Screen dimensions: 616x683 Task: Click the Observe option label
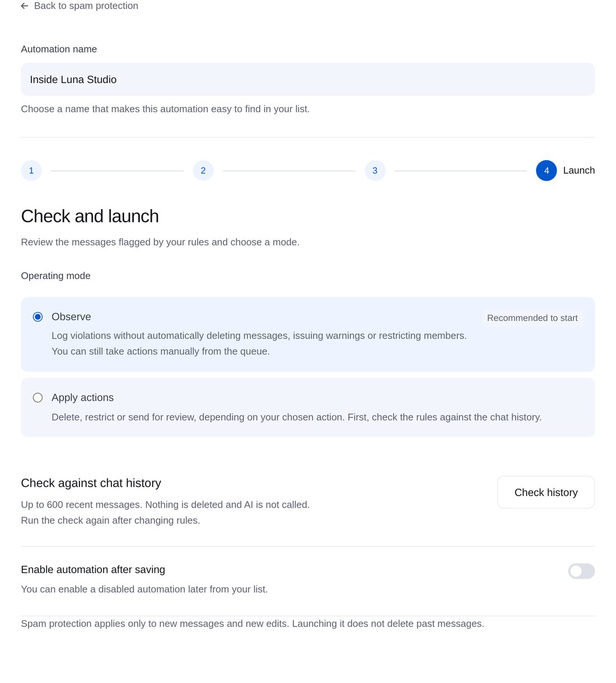pos(71,317)
